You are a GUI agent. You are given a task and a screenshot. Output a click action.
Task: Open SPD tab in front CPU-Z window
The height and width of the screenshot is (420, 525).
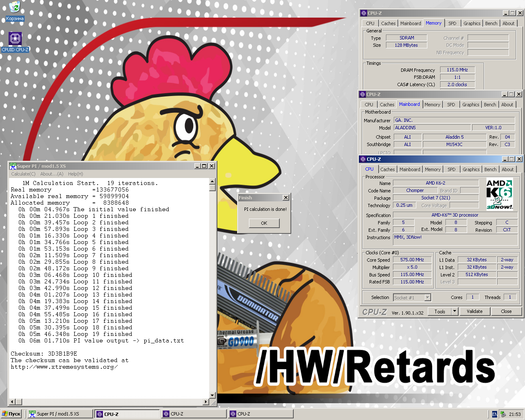452,169
